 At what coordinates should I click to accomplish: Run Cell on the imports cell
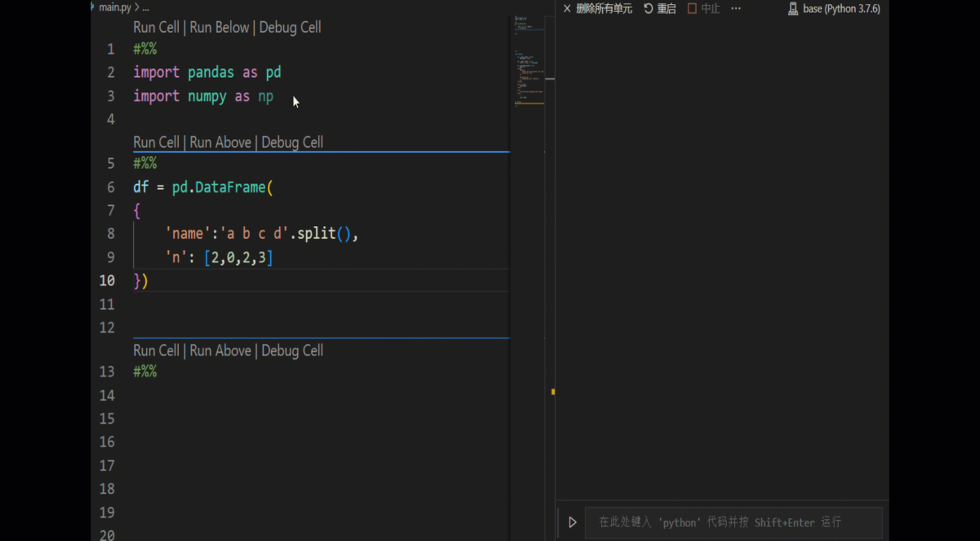click(x=156, y=27)
